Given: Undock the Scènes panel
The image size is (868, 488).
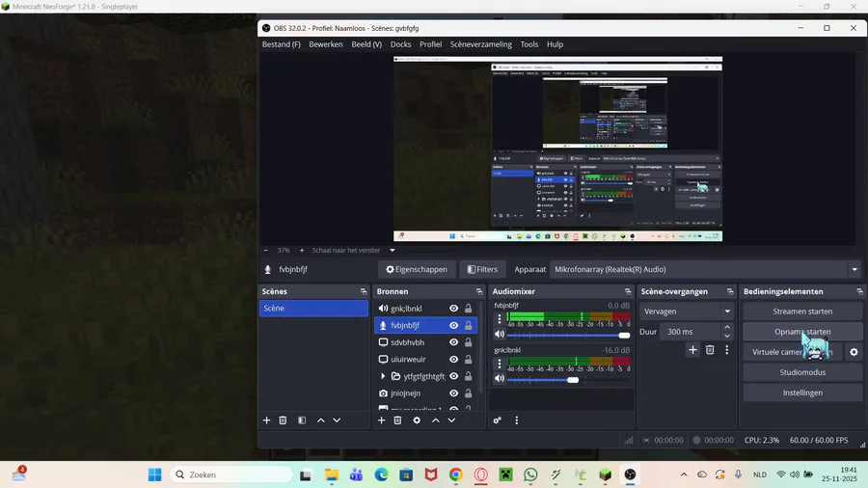Looking at the screenshot, I should (364, 291).
